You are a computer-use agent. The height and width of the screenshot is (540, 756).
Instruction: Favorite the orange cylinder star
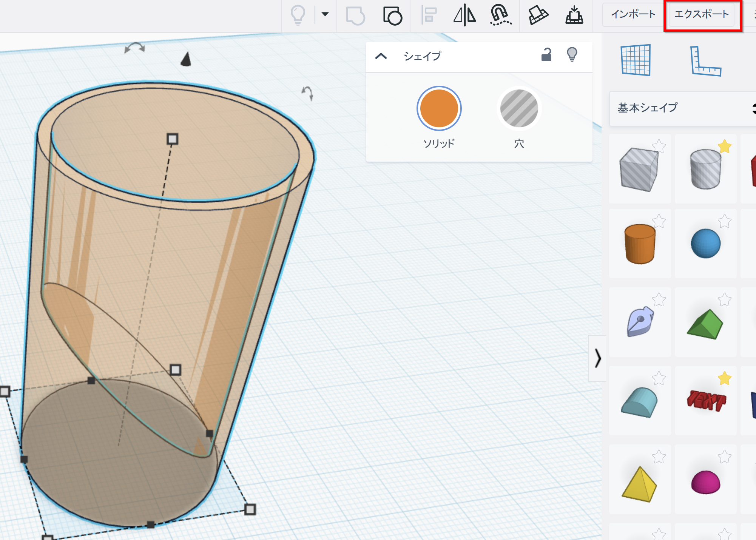(659, 221)
